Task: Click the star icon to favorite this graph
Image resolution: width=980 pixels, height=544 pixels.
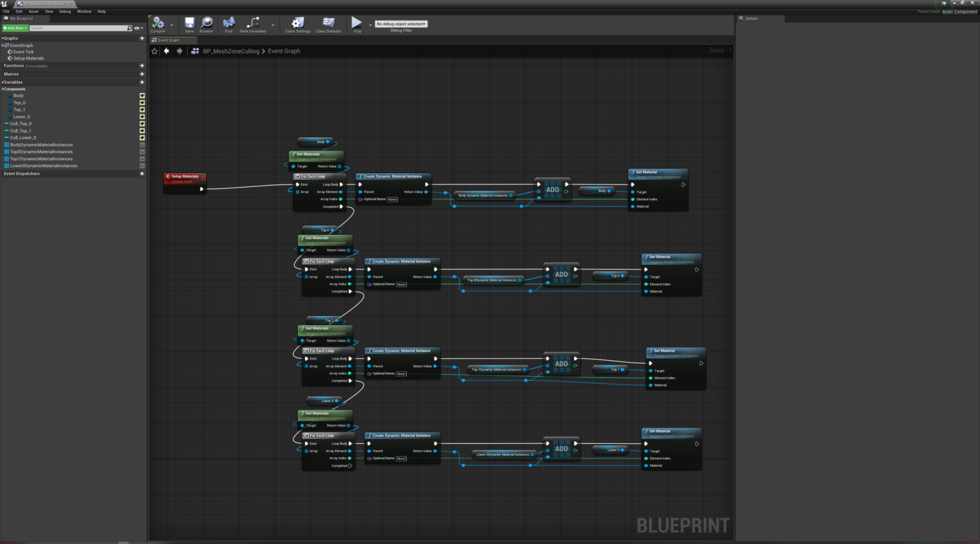Action: pos(154,50)
